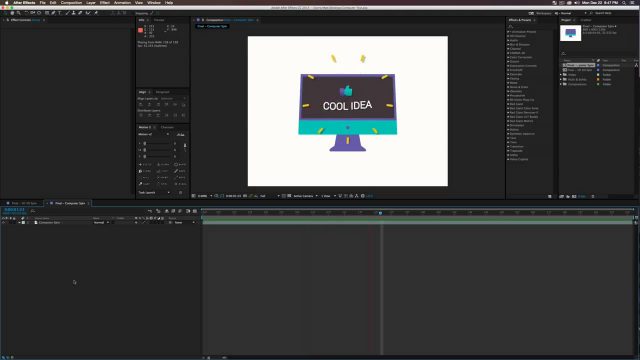Open the Normal blend mode dropdown

[x=101, y=222]
